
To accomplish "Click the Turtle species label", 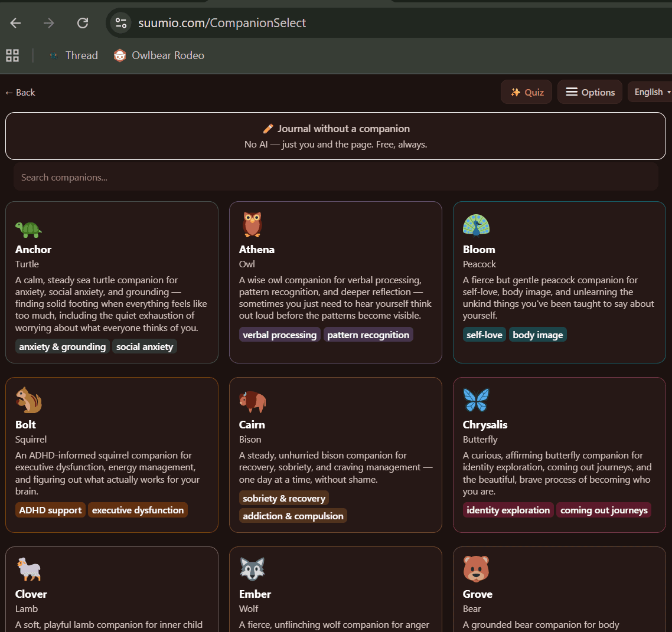I will point(27,264).
